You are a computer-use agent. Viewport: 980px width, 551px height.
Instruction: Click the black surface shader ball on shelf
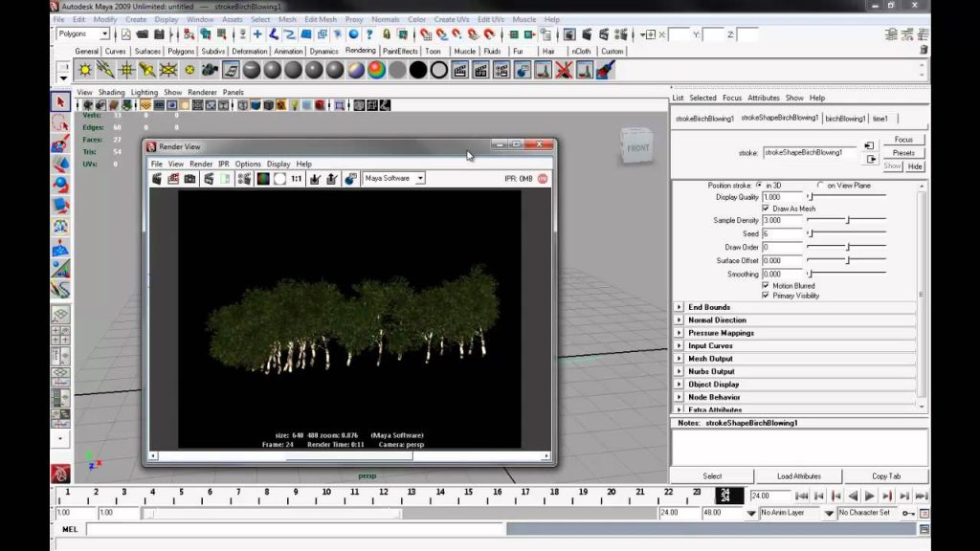418,70
